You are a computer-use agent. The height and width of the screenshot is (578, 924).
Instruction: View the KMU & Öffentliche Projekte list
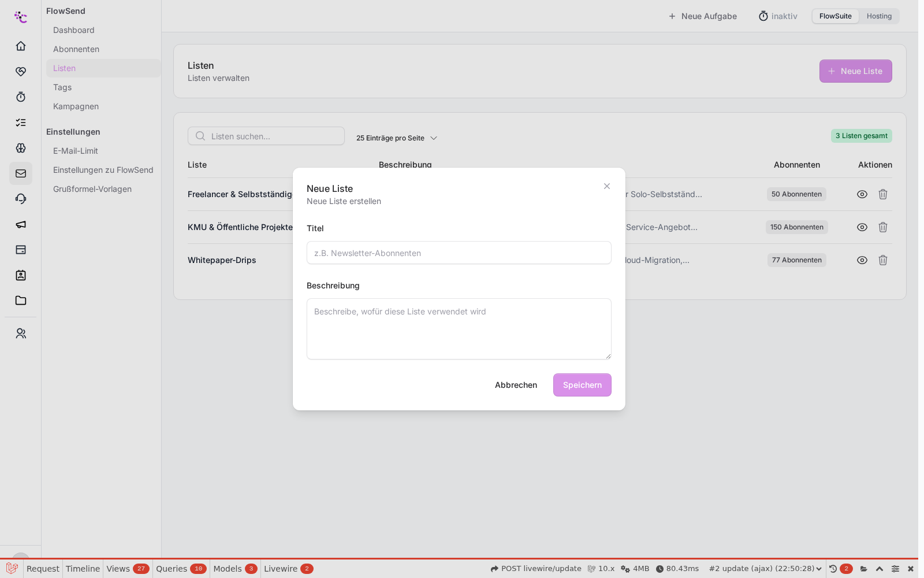pos(862,227)
